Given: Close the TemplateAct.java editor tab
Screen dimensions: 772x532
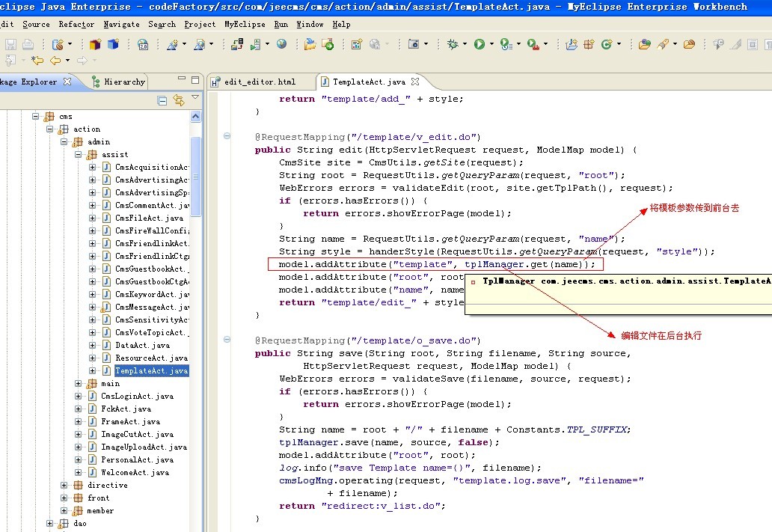Looking at the screenshot, I should click(415, 82).
